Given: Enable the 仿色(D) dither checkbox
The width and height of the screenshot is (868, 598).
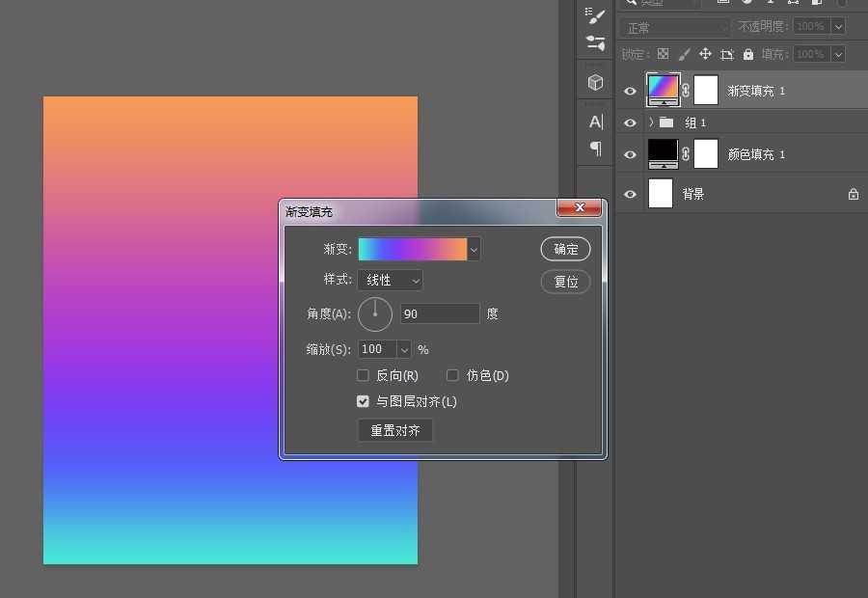Looking at the screenshot, I should point(452,375).
